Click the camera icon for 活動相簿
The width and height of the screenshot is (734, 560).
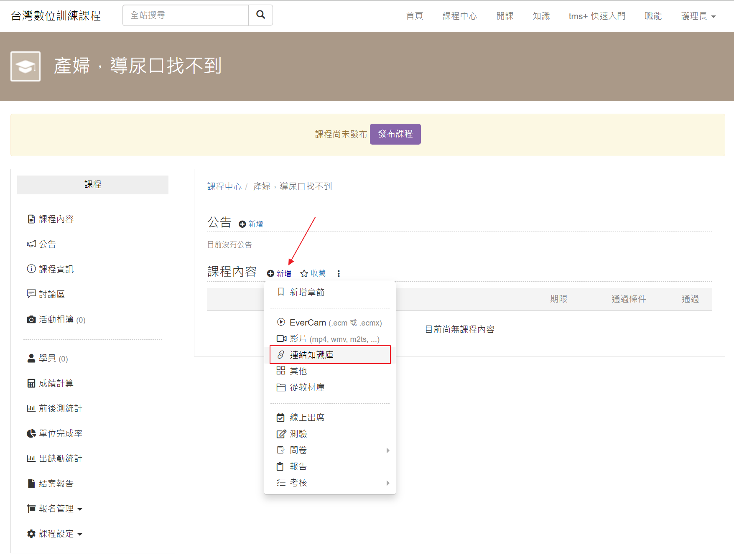31,319
